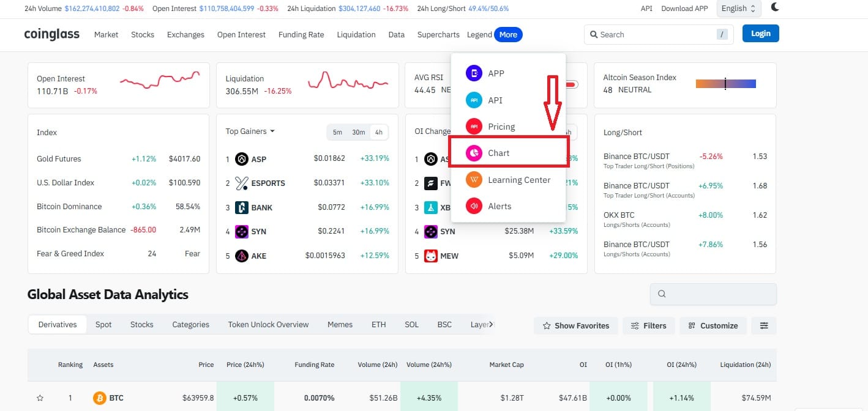Switch to the Spot tab

(x=103, y=325)
